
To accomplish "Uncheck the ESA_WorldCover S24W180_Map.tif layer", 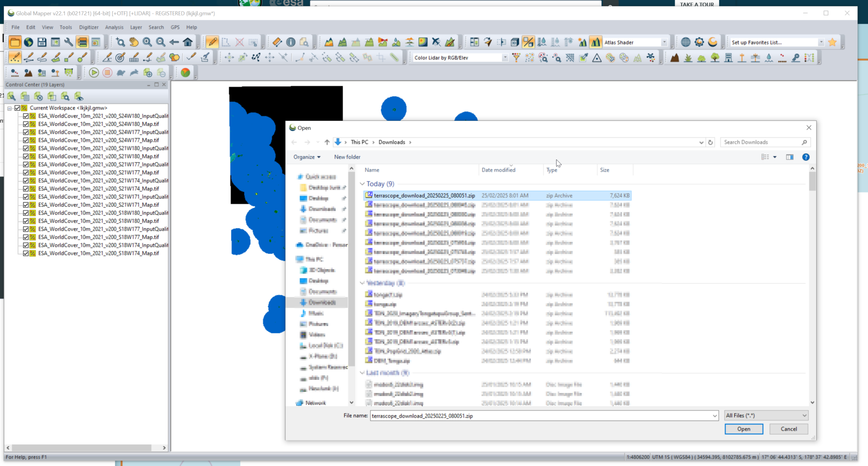I will tap(26, 124).
